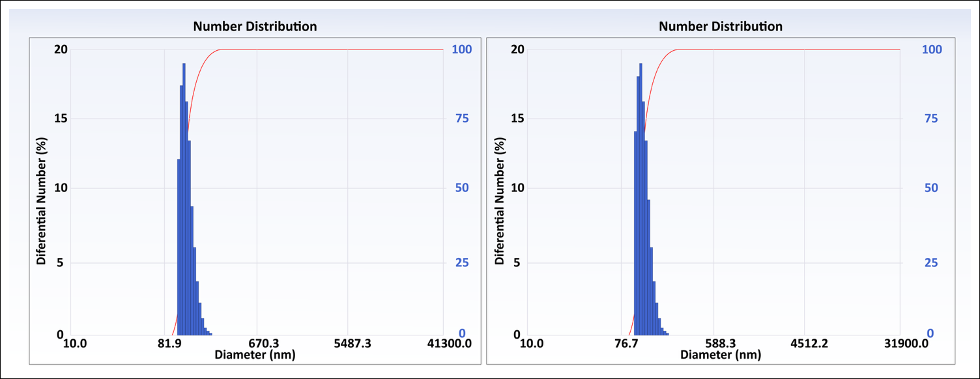Click the left chart's Number Distribution title
This screenshot has width=980, height=379.
pos(255,27)
